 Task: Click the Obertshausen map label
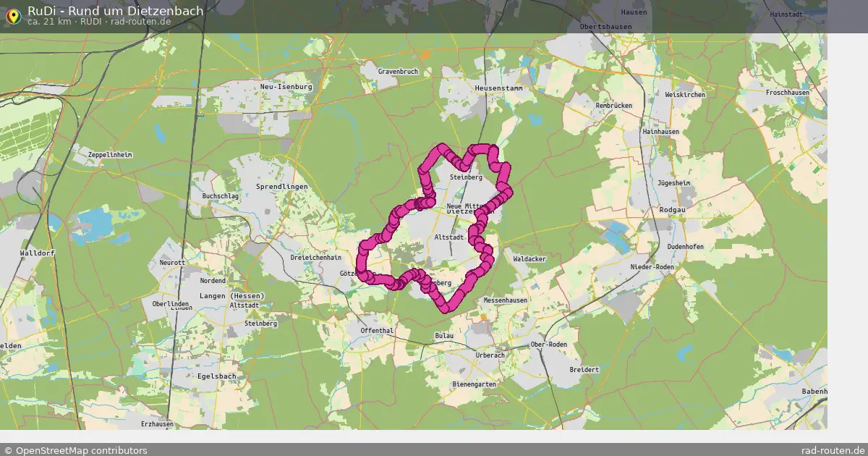(x=605, y=27)
